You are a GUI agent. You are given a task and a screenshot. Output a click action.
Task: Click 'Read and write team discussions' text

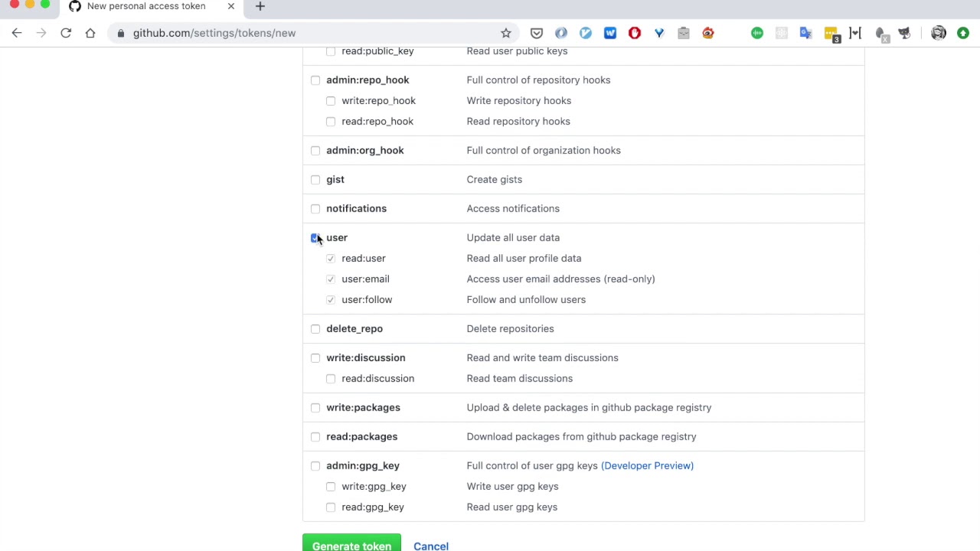[542, 357]
